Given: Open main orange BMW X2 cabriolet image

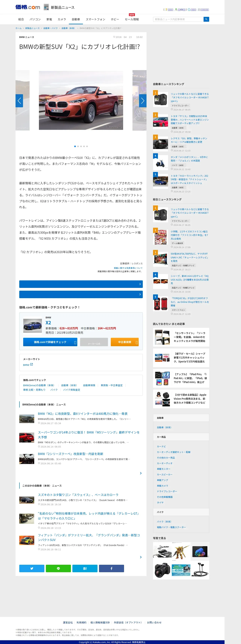Looking at the screenshot, I should coord(81,100).
